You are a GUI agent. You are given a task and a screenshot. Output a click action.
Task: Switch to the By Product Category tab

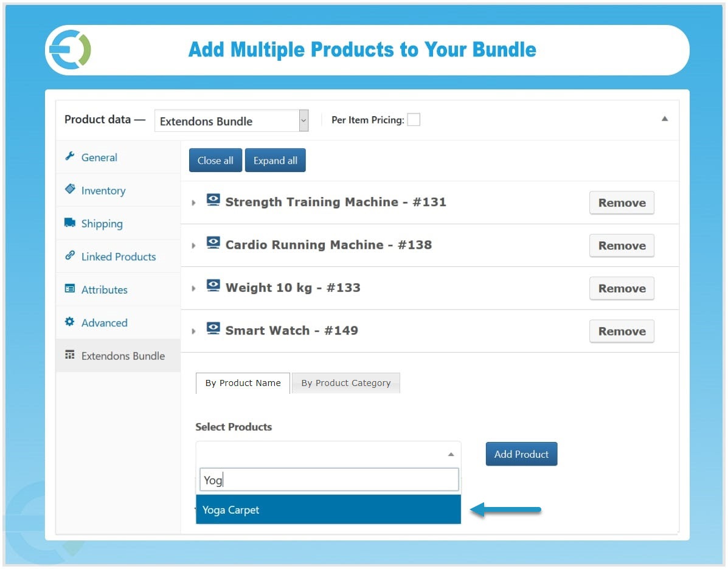click(x=346, y=383)
